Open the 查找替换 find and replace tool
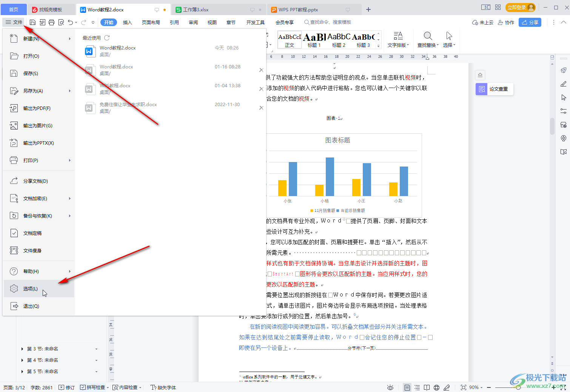This screenshot has width=570, height=392. point(428,40)
